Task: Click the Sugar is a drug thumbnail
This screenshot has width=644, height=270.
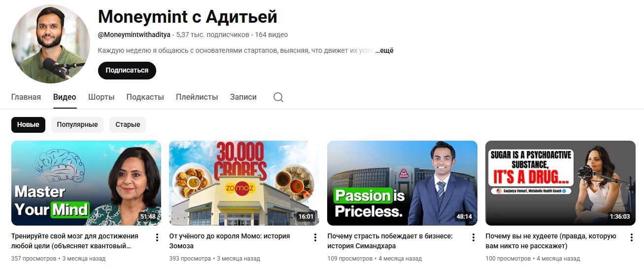Action: point(560,183)
